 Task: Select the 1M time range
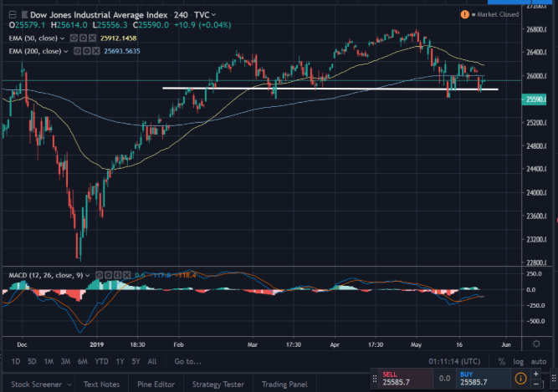click(49, 361)
